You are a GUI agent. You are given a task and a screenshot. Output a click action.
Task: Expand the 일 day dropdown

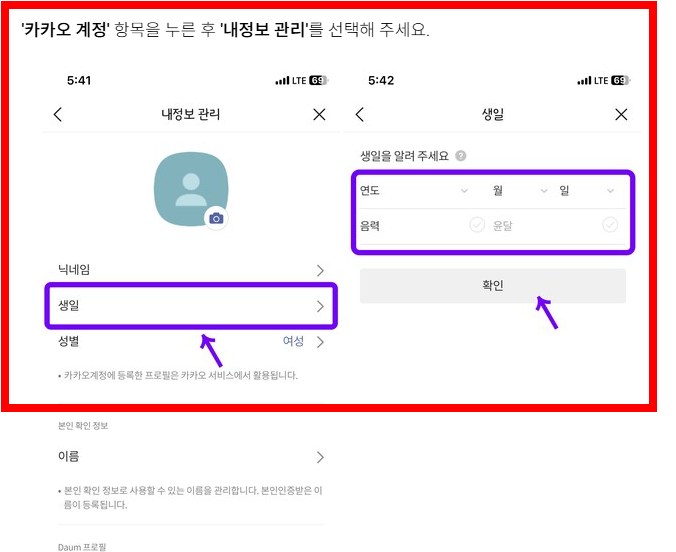(x=587, y=191)
